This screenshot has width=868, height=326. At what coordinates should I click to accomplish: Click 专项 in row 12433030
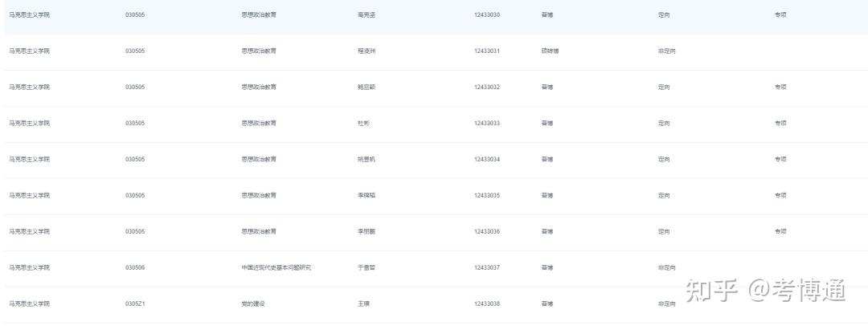tap(780, 15)
